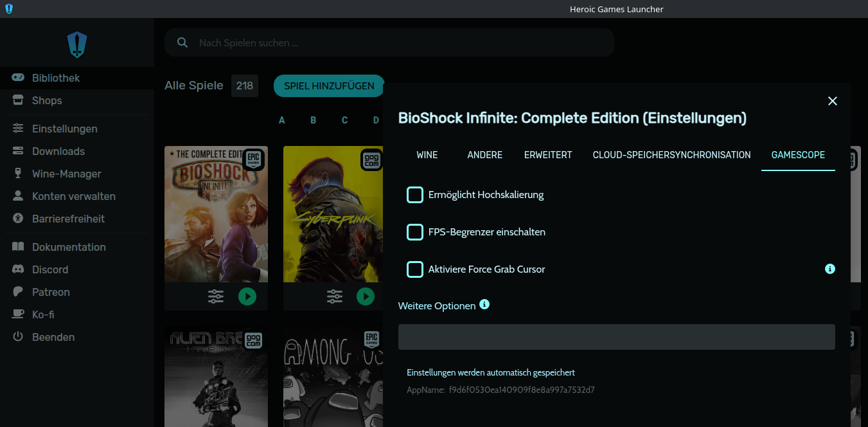Click the Discord icon in sidebar
Image resolution: width=868 pixels, height=427 pixels.
click(18, 269)
